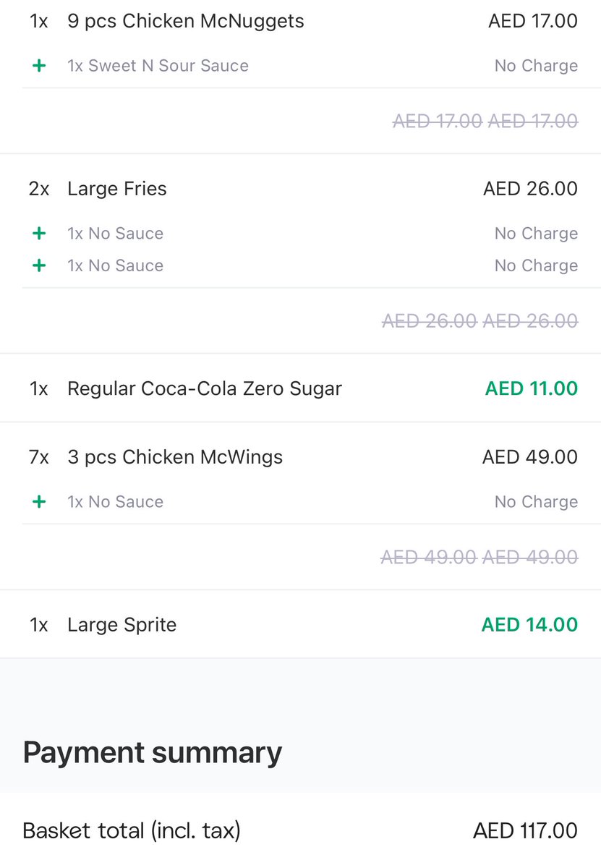
Task: Tap the 7x quantity for Chicken McWings
Action: click(x=39, y=457)
